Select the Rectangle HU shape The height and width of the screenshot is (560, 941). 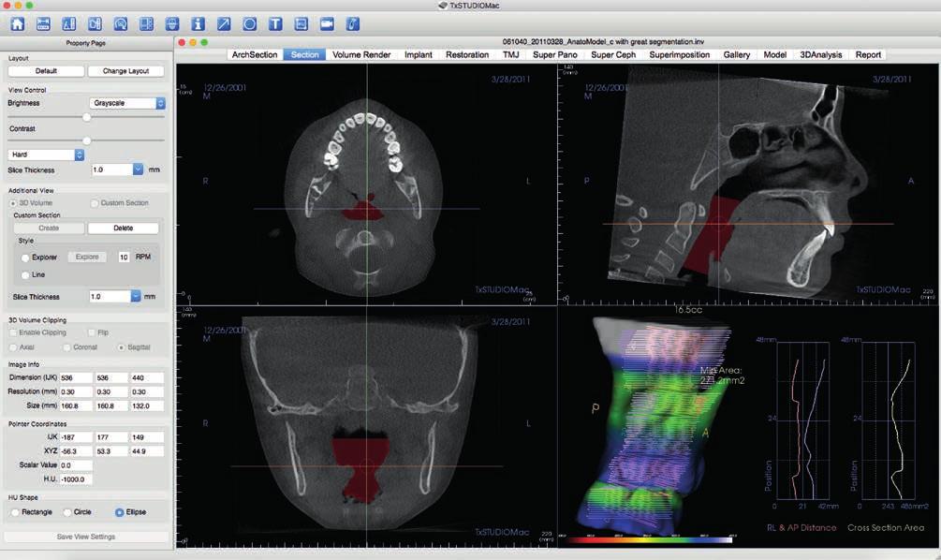pos(15,512)
